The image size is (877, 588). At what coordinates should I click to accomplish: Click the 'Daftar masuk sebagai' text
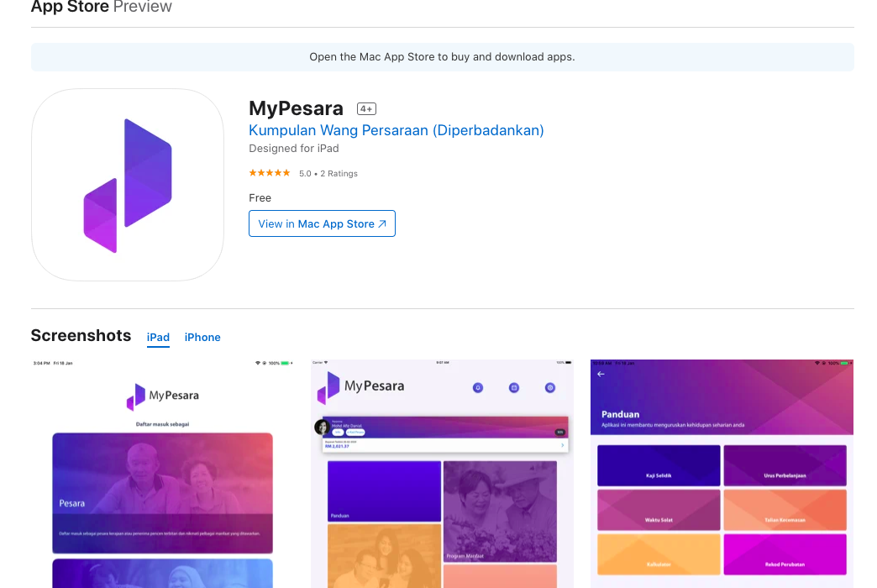(163, 424)
